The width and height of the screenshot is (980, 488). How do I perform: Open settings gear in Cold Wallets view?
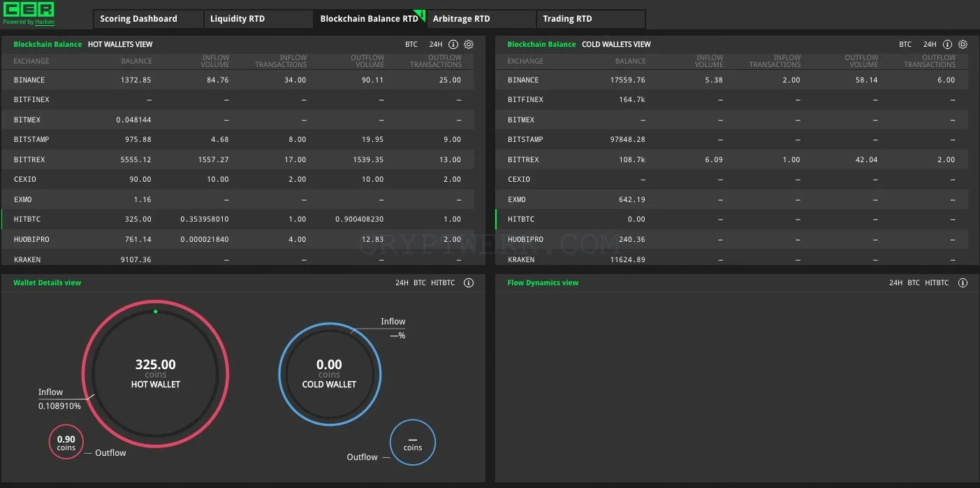click(x=963, y=44)
